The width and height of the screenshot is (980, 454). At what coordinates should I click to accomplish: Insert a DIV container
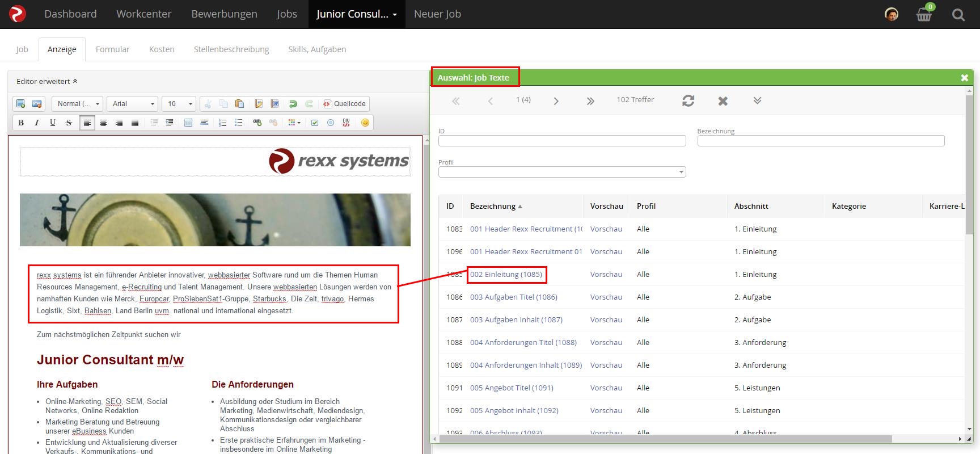point(346,123)
